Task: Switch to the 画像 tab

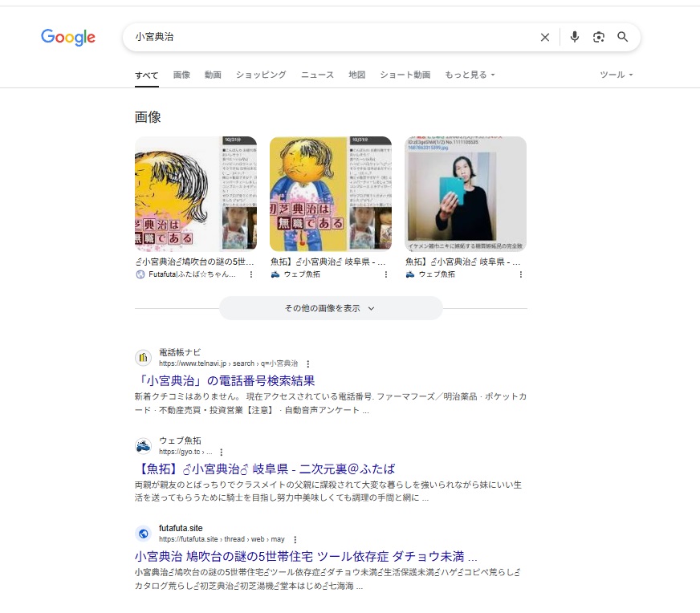Action: click(181, 75)
